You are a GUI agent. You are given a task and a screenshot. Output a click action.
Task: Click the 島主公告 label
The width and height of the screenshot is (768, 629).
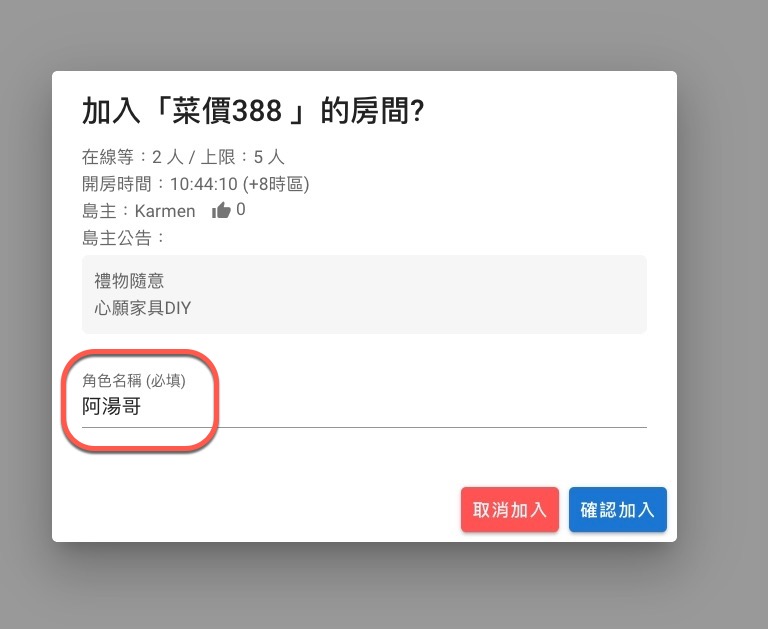click(x=123, y=238)
